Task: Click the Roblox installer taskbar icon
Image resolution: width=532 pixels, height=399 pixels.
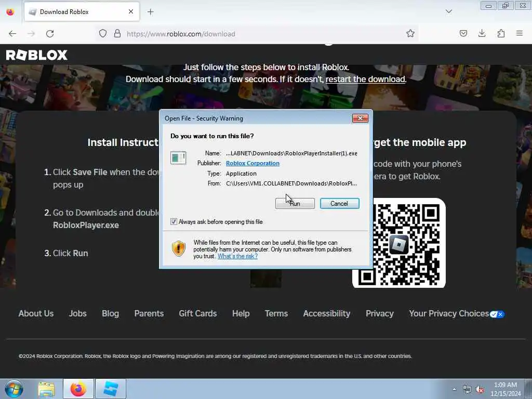Action: tap(111, 389)
